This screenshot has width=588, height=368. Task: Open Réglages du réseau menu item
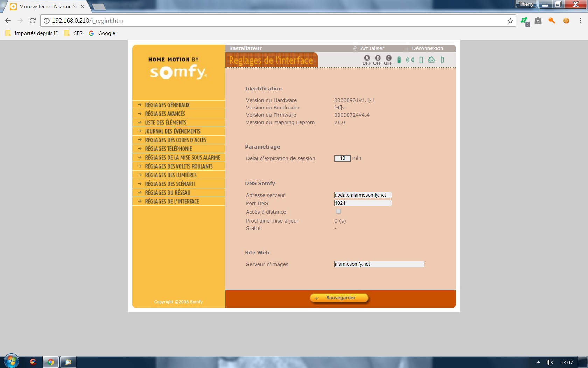(168, 192)
